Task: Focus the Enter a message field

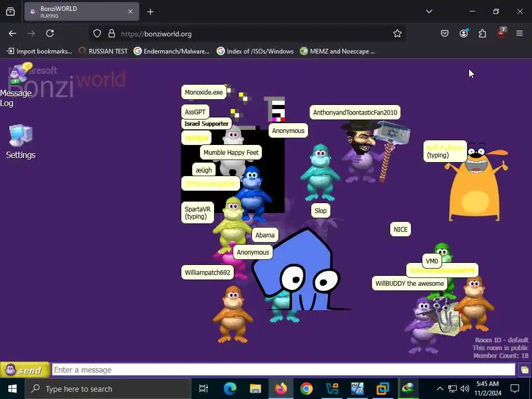Action: click(283, 370)
